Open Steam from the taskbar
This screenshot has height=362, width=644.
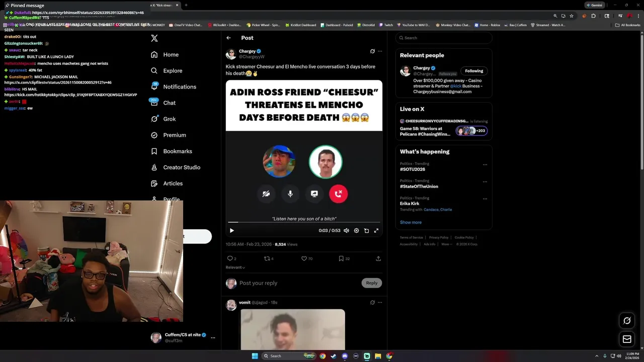(333, 356)
